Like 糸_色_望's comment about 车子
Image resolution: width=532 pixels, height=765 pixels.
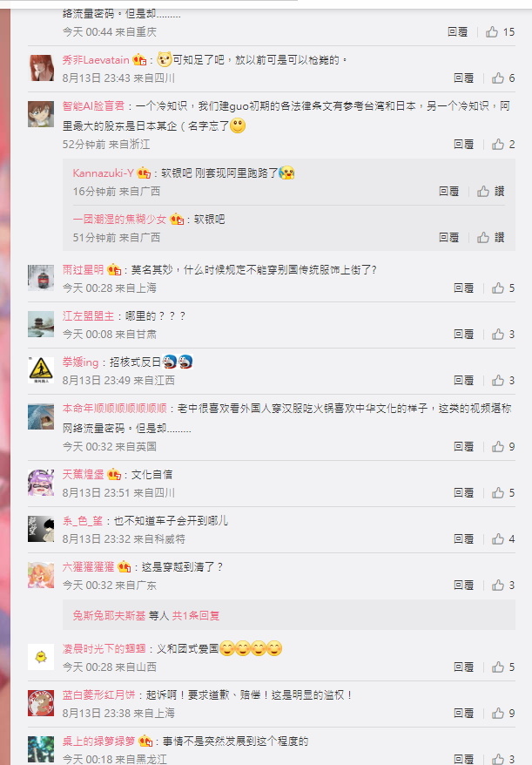(x=502, y=539)
